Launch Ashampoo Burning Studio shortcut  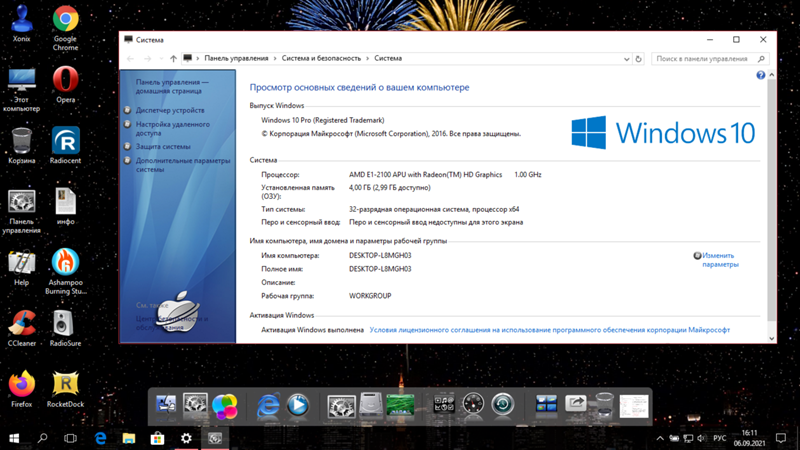[x=65, y=272]
